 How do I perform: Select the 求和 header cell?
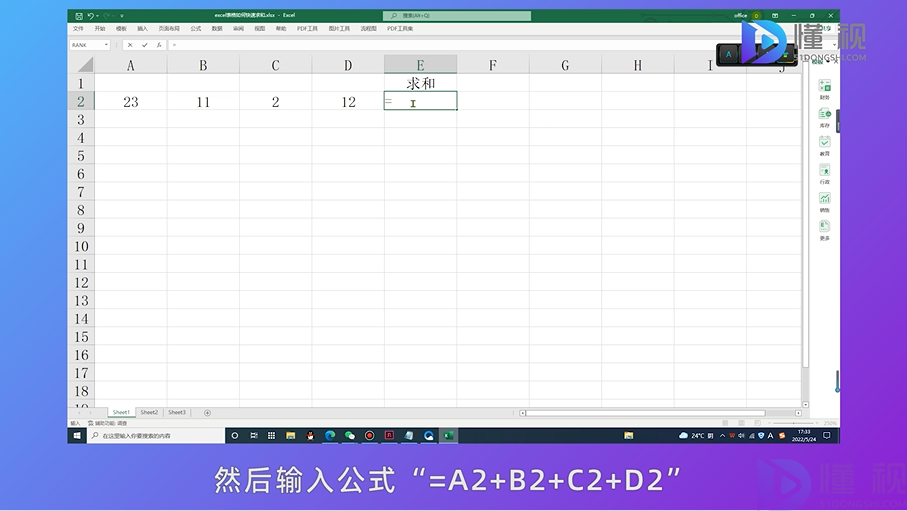(421, 83)
